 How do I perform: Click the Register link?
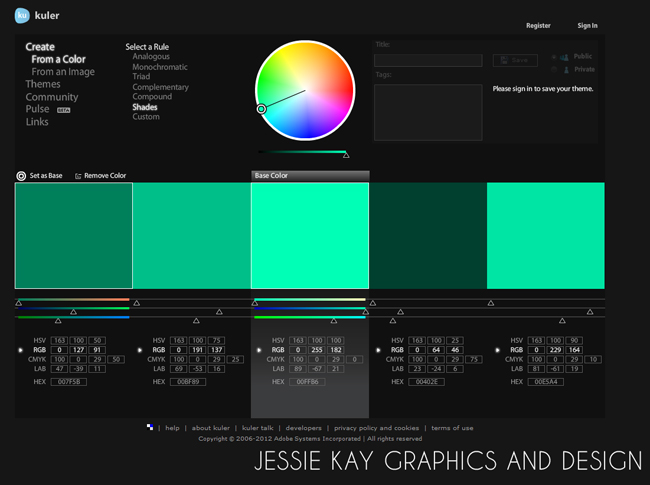tap(538, 26)
